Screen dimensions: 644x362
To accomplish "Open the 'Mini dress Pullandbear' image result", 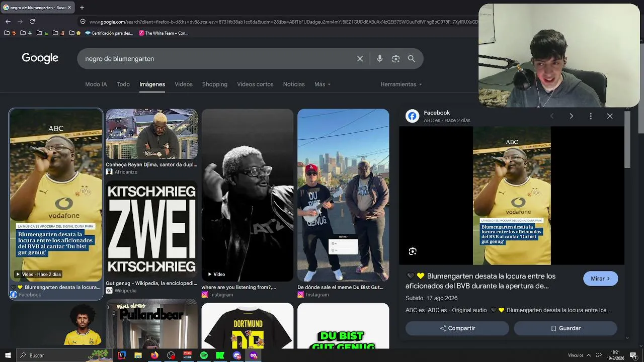I will pyautogui.click(x=151, y=325).
